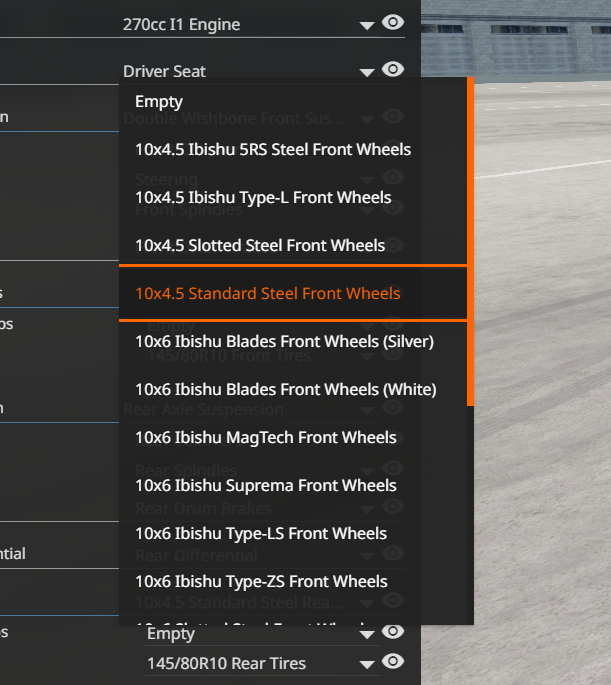The width and height of the screenshot is (611, 685).
Task: Open the 145/80R10 Rear Tires dropdown
Action: pos(367,664)
